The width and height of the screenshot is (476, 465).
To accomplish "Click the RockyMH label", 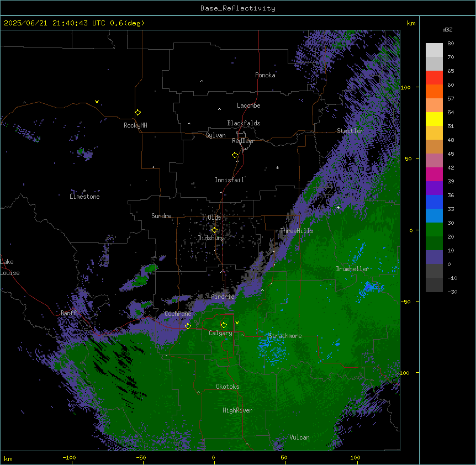I will [x=135, y=125].
